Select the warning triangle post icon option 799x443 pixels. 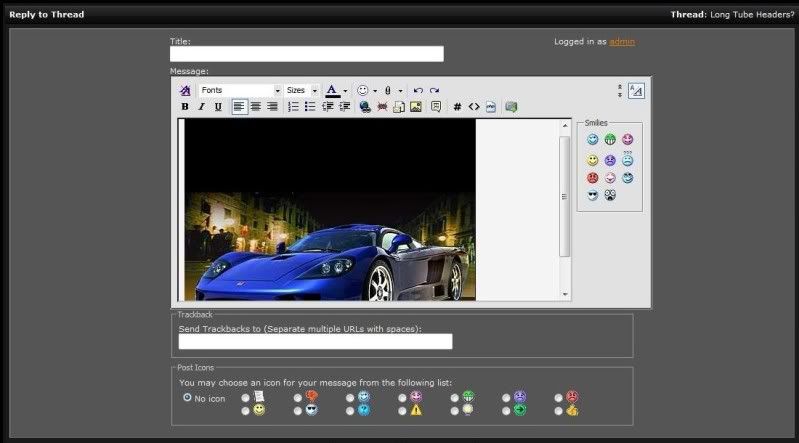coord(403,410)
